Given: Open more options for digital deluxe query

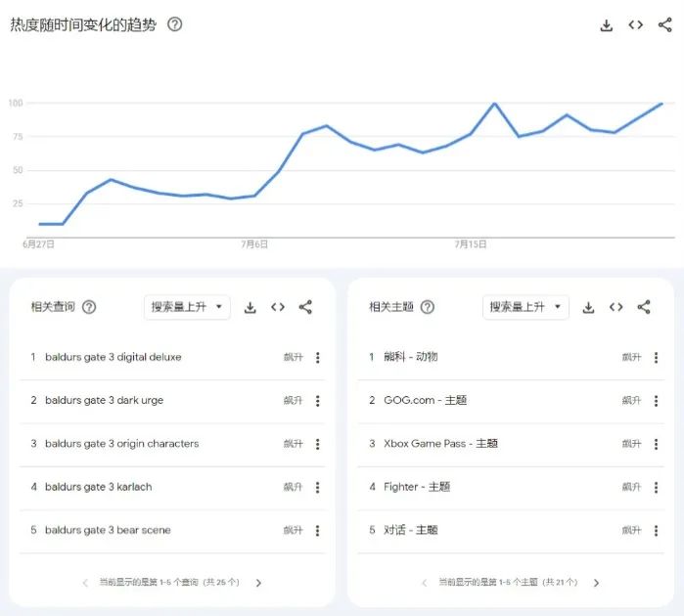Looking at the screenshot, I should (318, 358).
